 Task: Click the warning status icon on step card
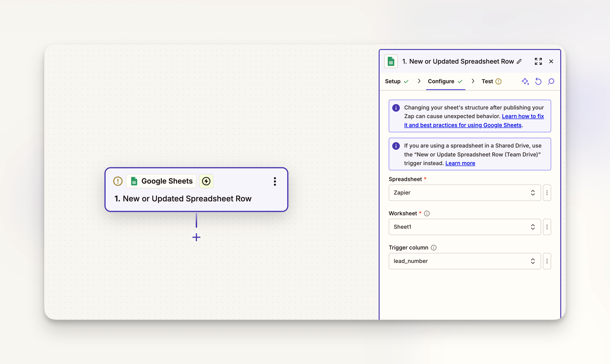(x=118, y=181)
